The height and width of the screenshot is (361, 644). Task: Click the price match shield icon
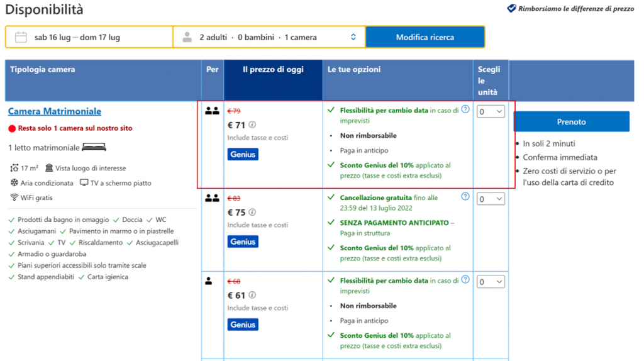[x=511, y=9]
